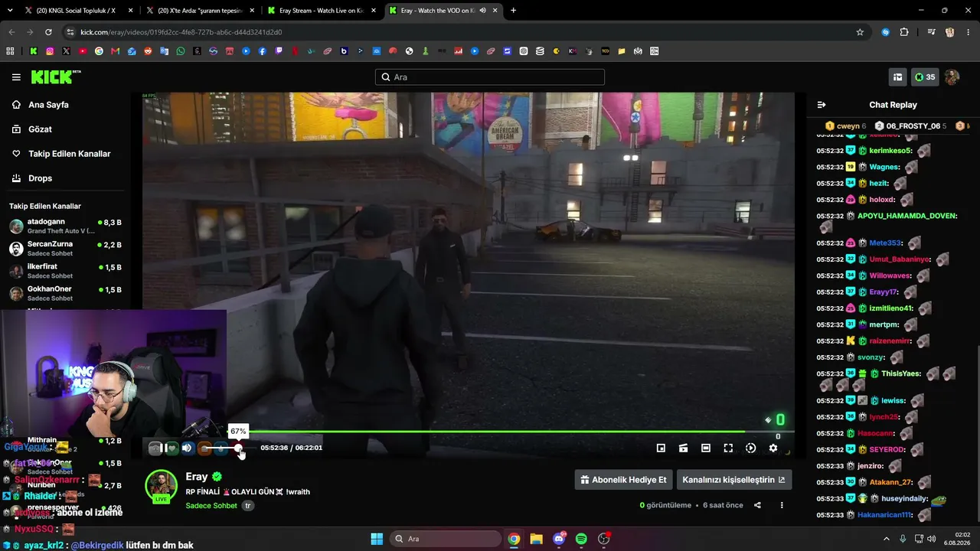Adjust the video volume slider handle
The image size is (980, 551).
click(239, 448)
